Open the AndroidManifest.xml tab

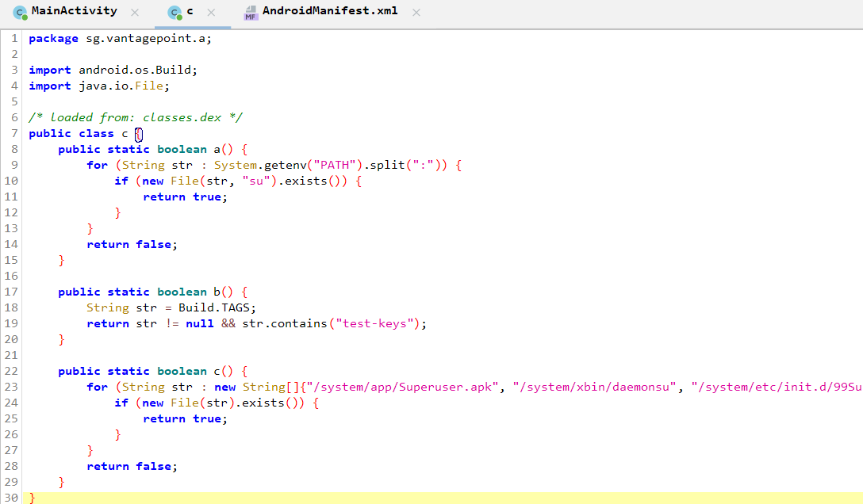click(x=330, y=12)
